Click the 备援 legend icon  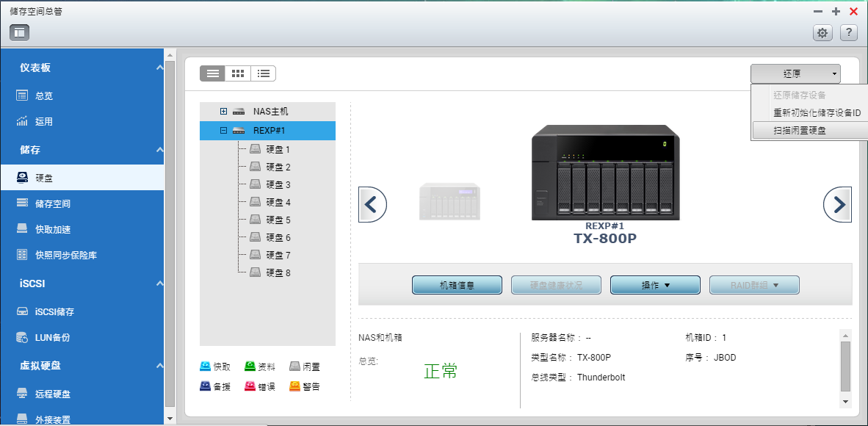[206, 386]
